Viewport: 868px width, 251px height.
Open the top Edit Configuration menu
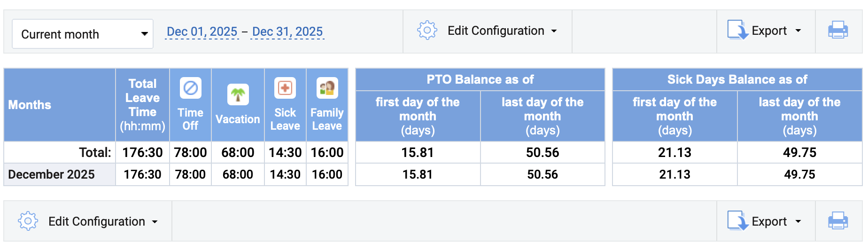coord(502,31)
